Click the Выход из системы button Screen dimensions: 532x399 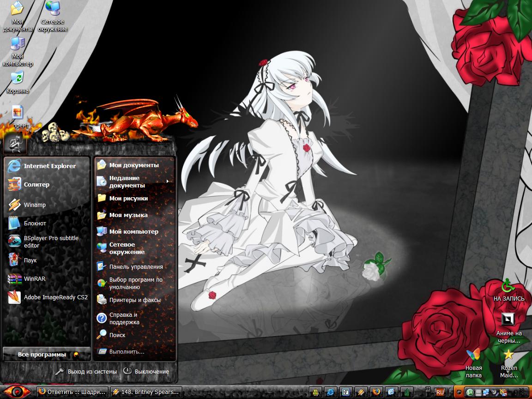86,371
